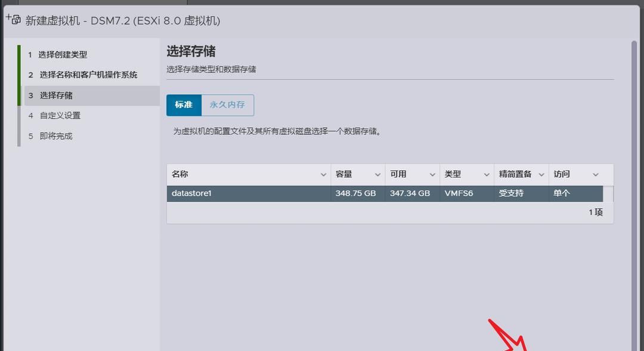Sort by the 类型 column header
Viewport: 644px width, 351px height.
tap(453, 174)
